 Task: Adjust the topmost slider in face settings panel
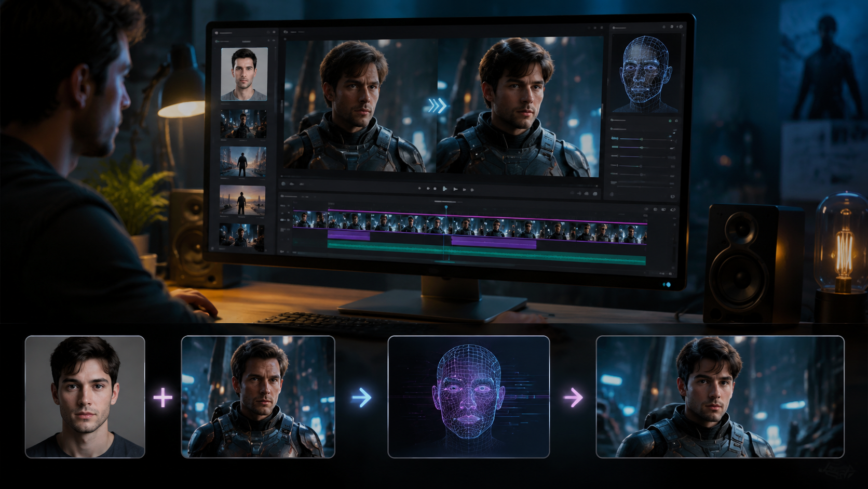[643, 139]
